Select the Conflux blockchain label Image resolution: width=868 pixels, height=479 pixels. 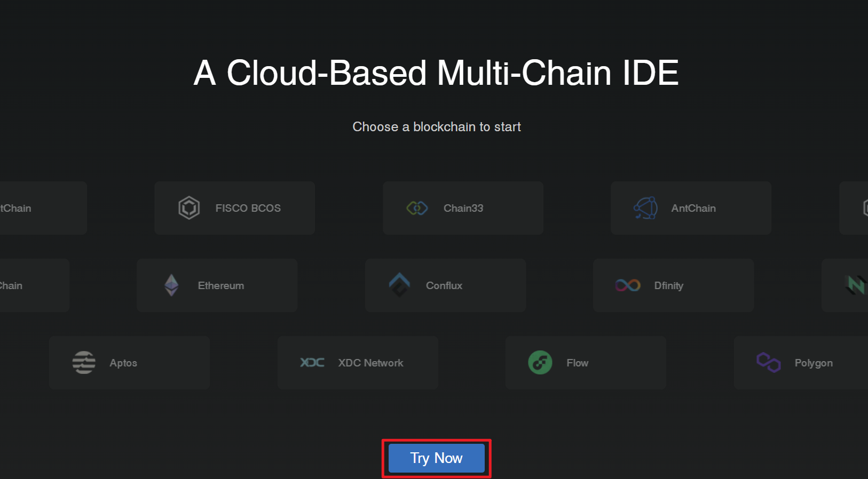444,285
